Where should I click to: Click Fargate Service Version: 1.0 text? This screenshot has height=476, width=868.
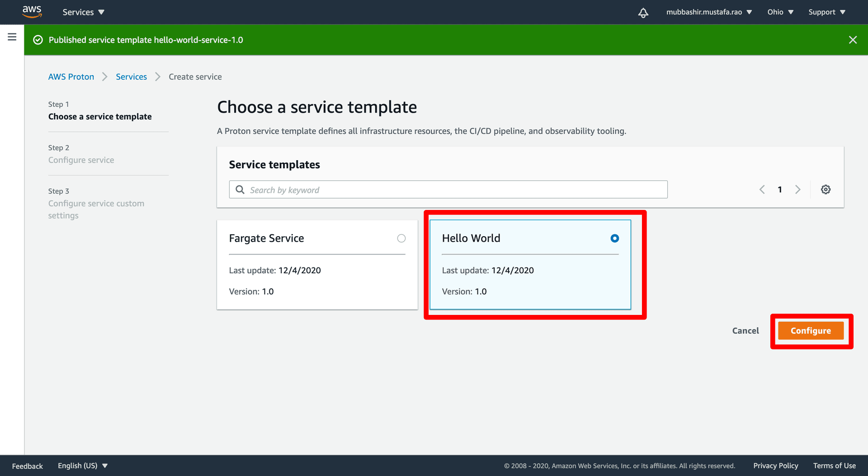251,292
